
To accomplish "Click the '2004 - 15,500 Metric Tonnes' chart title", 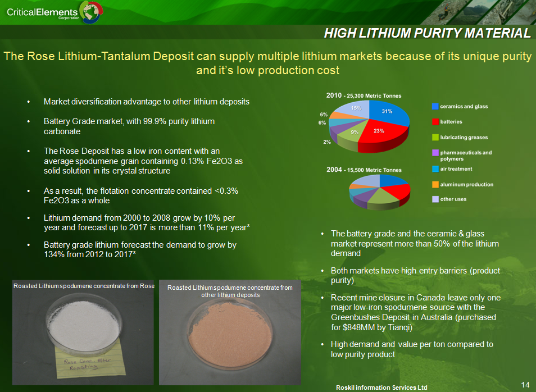I will click(x=364, y=170).
